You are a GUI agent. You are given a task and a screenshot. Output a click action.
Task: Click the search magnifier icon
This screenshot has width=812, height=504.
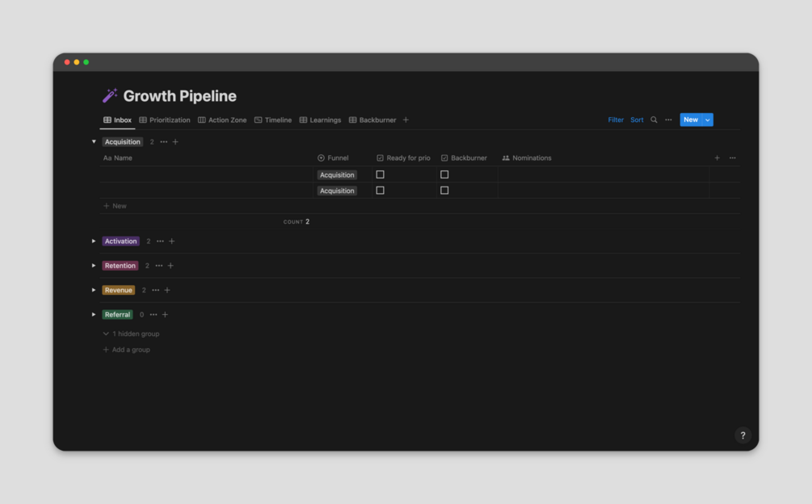pos(654,120)
